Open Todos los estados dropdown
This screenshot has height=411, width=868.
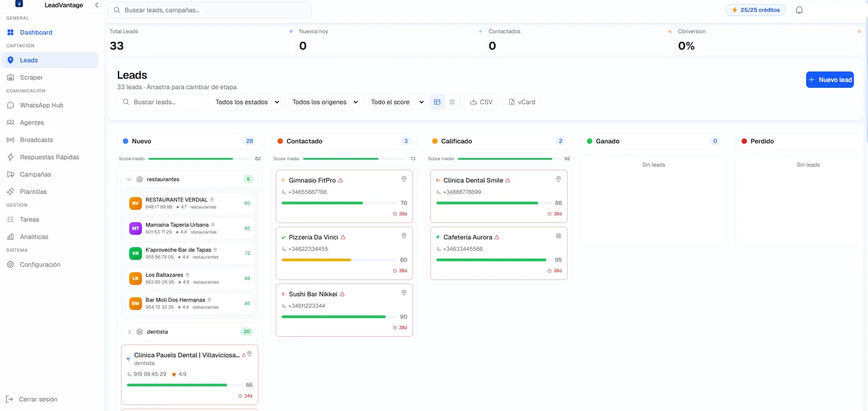click(245, 102)
